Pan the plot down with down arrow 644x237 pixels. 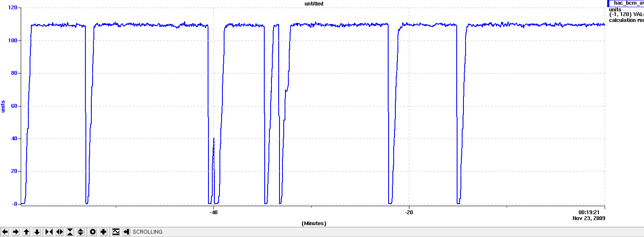(37, 232)
